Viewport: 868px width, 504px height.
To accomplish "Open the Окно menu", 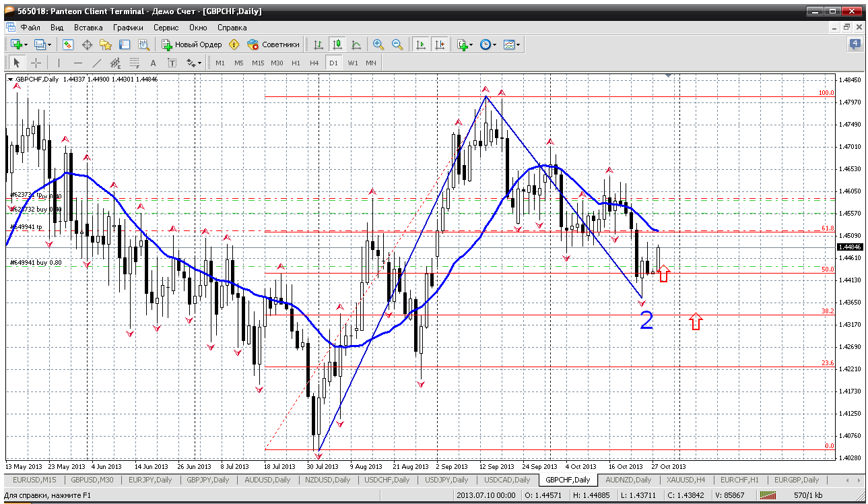I will click(x=198, y=28).
